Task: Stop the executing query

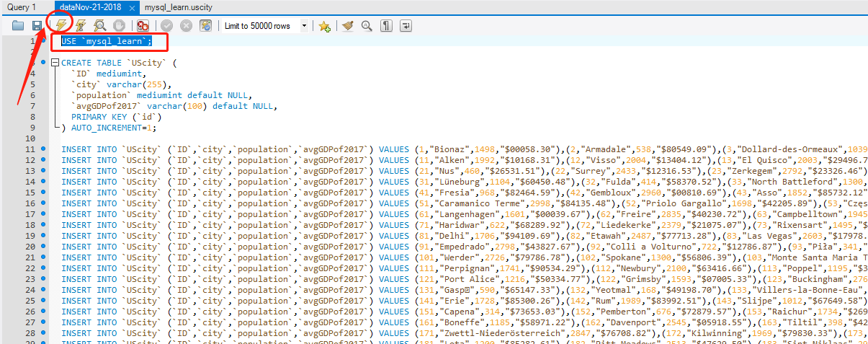Action: [119, 26]
